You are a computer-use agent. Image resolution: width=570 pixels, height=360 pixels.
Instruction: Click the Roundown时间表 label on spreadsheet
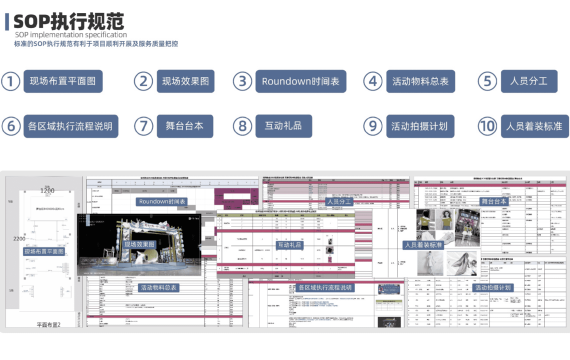(162, 201)
